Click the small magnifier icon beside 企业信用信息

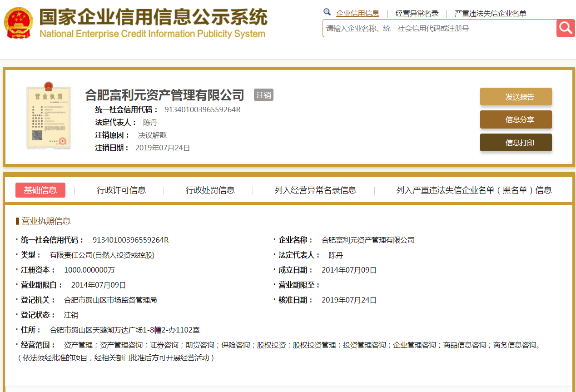point(327,12)
